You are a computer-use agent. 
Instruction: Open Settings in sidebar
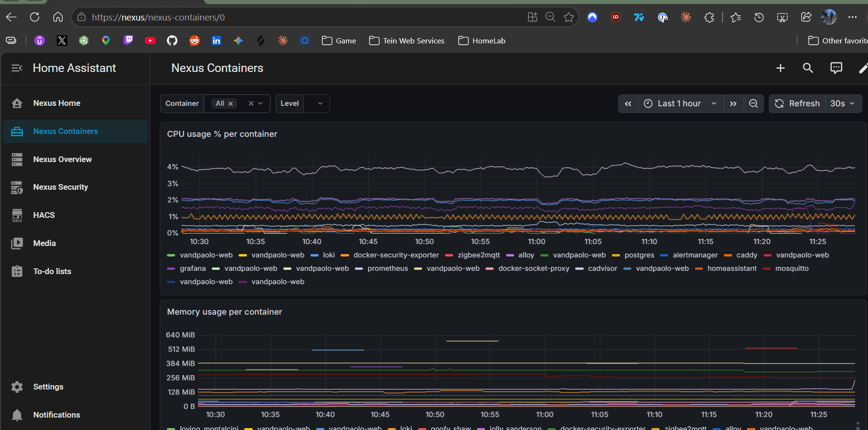75,387
